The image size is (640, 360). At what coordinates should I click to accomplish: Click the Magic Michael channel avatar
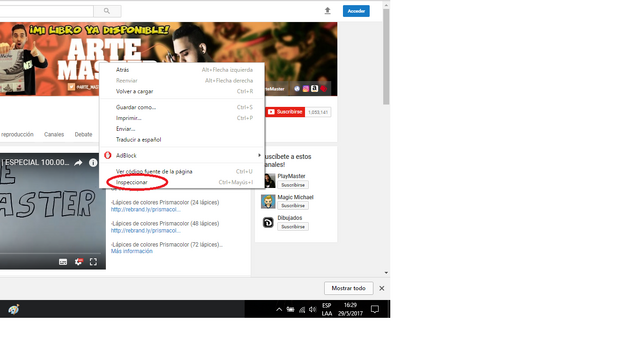click(x=268, y=202)
